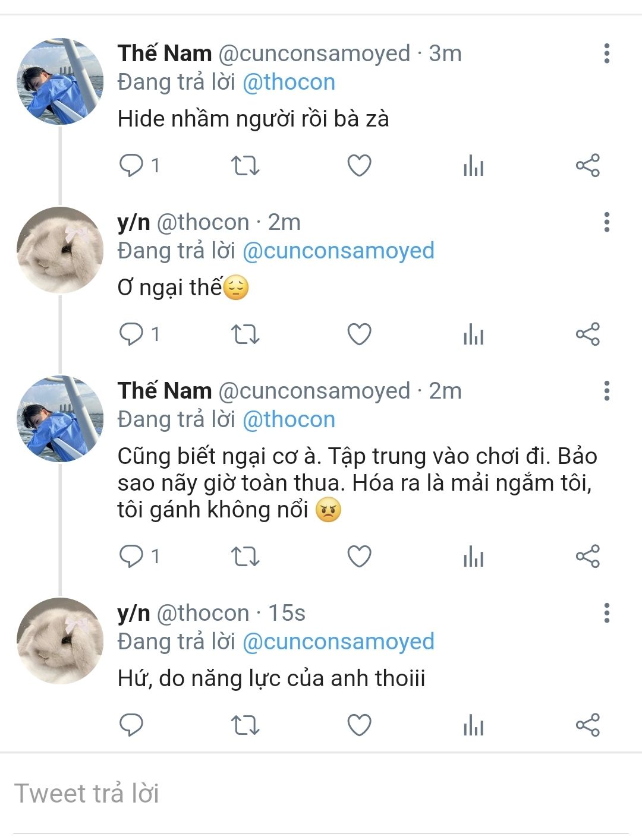
Task: Reply to the "Hứ, do năng lực" tweet
Action: coord(131,725)
